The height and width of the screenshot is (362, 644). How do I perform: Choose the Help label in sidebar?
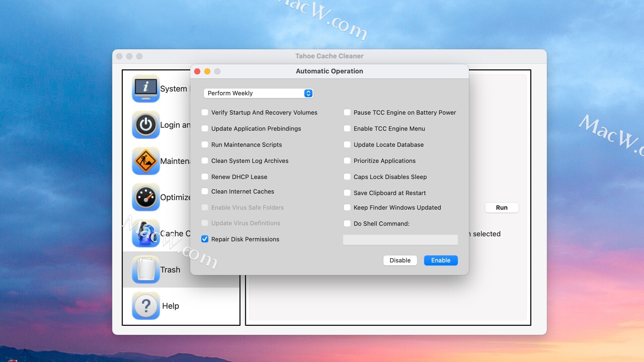coord(170,306)
